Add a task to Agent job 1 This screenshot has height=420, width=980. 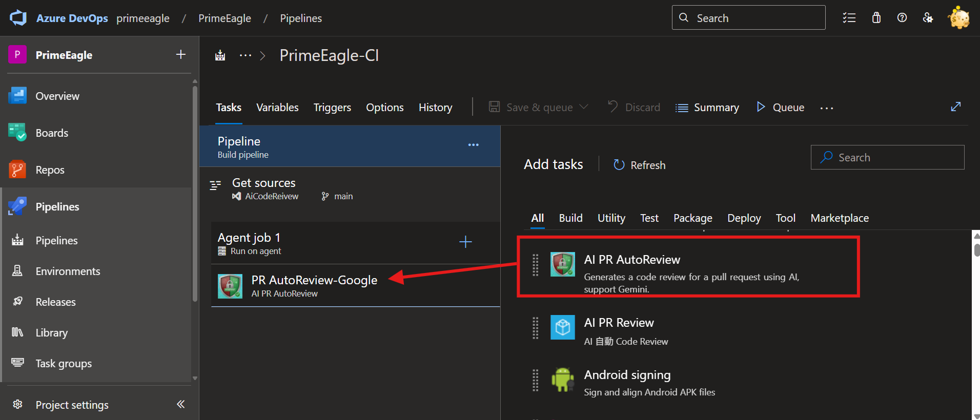tap(465, 242)
